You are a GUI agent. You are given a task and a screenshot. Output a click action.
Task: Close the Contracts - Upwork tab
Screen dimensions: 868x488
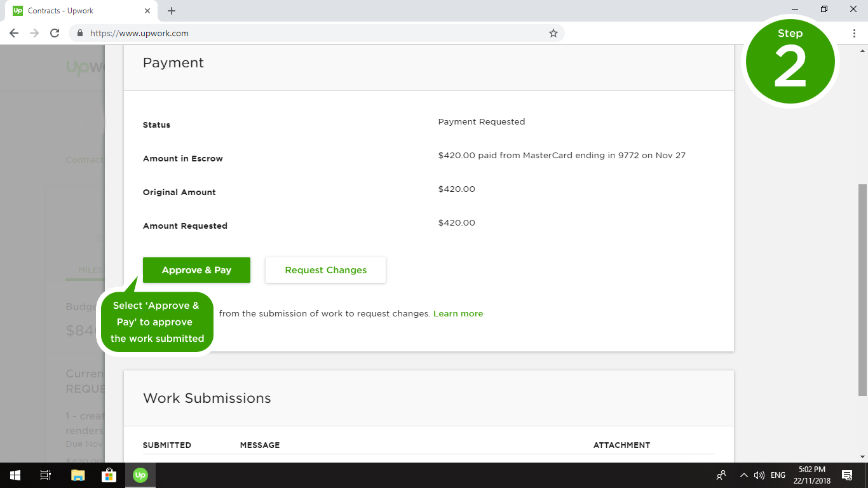(x=147, y=11)
